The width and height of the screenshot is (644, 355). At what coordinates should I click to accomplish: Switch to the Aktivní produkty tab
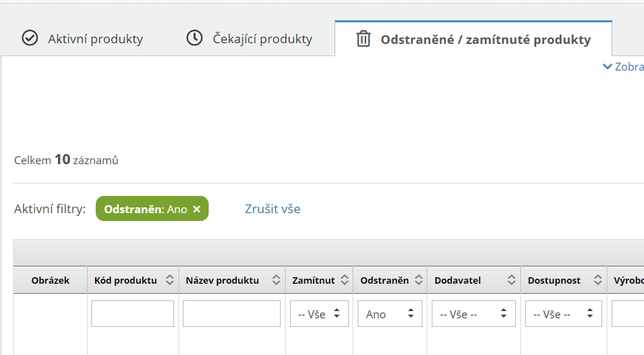pos(95,39)
